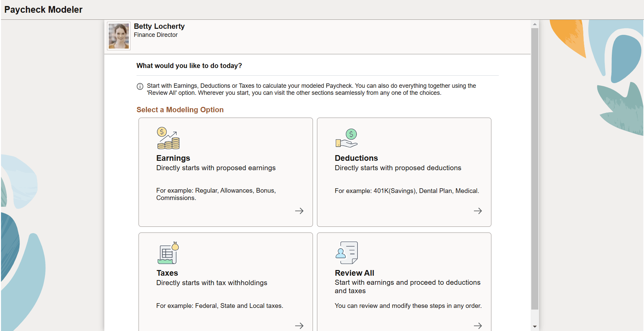Open Review All via its arrow icon
Viewport: 644px width, 331px height.
[478, 325]
